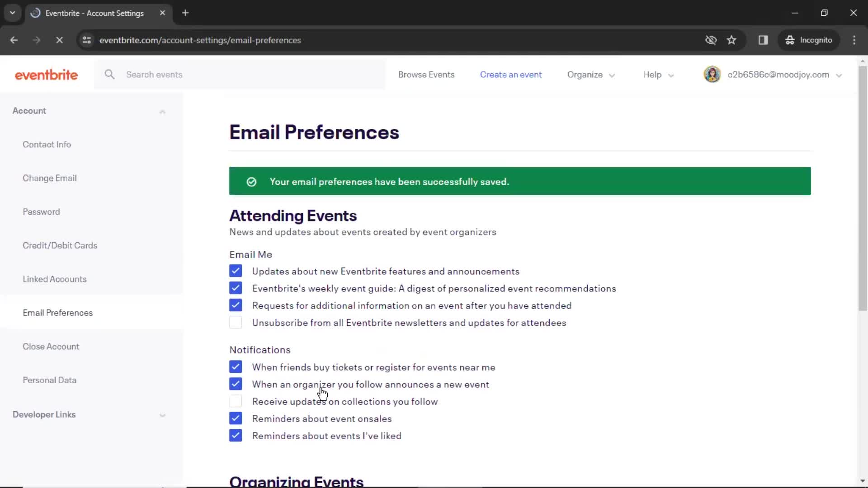Viewport: 868px width, 488px height.
Task: Uncheck Requests for additional information checkbox
Action: point(236,305)
